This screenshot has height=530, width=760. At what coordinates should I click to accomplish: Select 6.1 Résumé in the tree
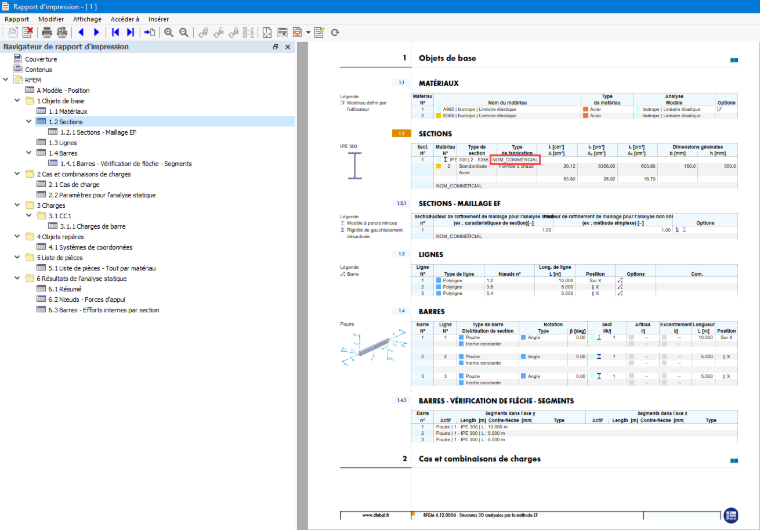(65, 289)
